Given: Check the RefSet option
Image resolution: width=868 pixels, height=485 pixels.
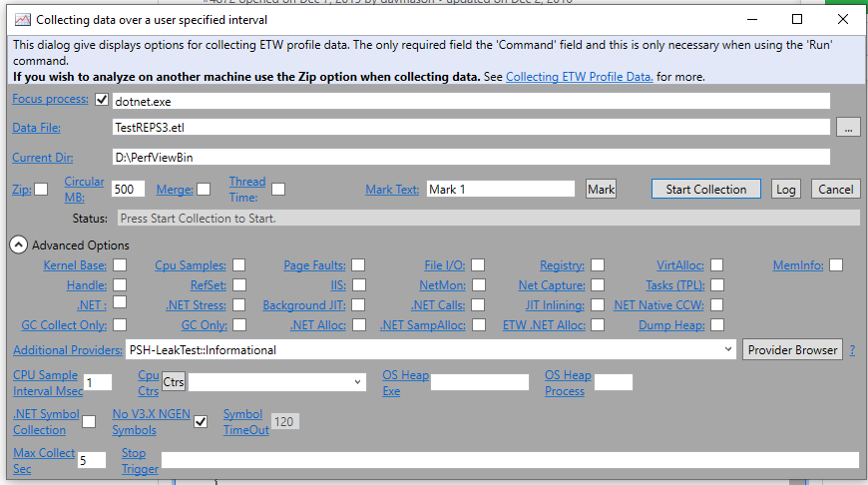Looking at the screenshot, I should coord(239,285).
